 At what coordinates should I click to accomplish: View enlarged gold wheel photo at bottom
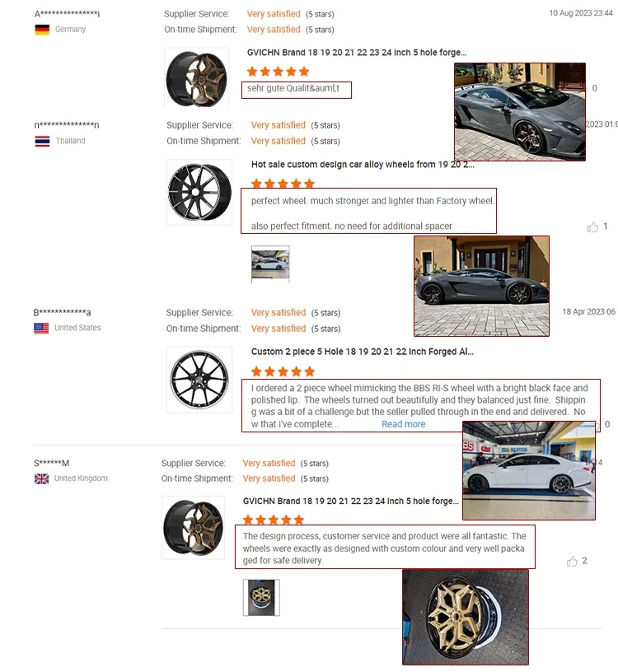coord(466,617)
